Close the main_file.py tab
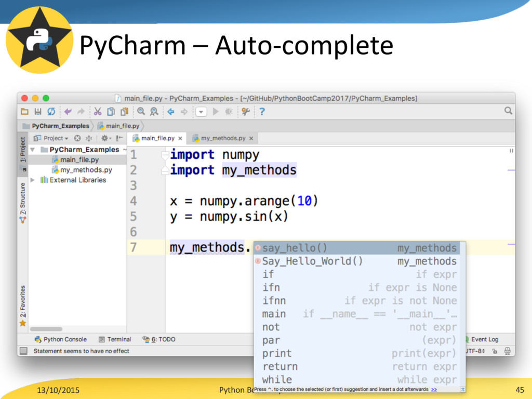 coord(180,138)
